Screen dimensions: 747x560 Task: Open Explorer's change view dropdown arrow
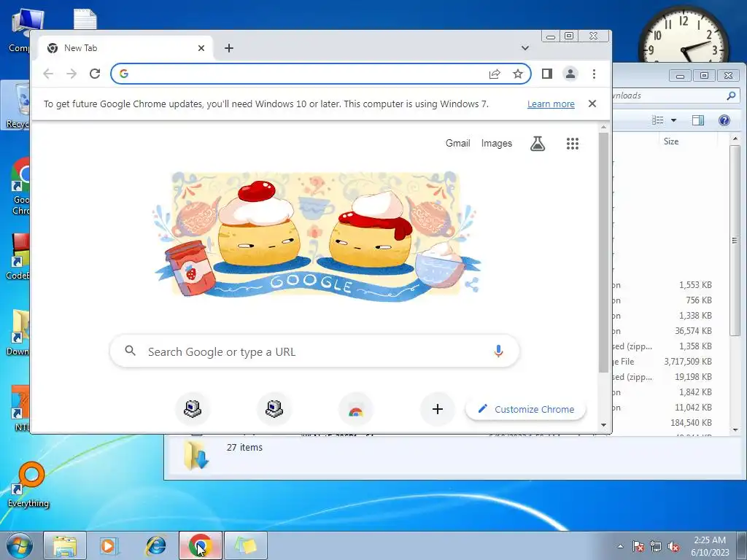tap(673, 120)
